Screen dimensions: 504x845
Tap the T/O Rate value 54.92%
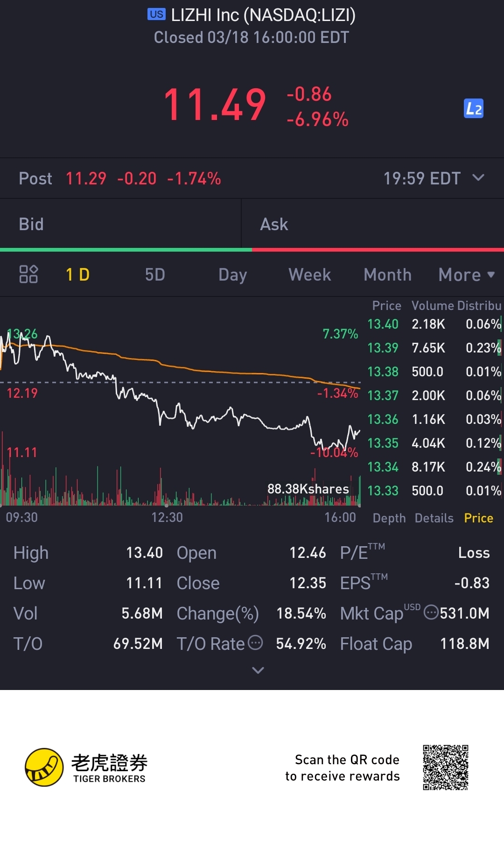[x=301, y=644]
